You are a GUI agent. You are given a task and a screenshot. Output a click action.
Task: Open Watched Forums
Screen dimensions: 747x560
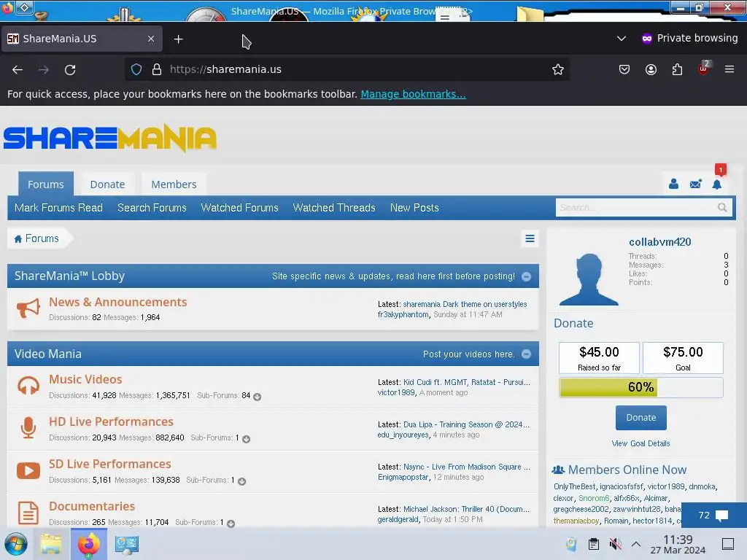click(x=239, y=208)
